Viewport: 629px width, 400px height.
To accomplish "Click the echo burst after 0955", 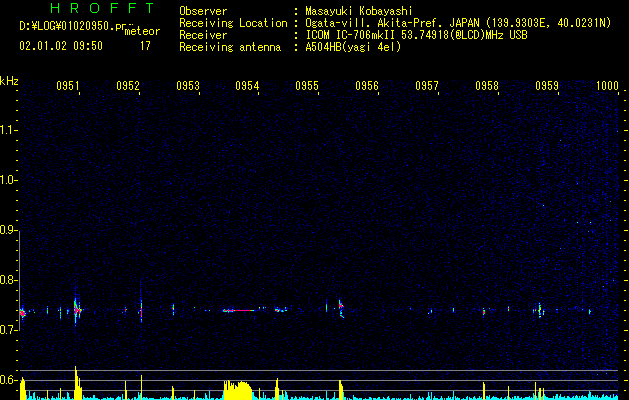I will coord(341,308).
